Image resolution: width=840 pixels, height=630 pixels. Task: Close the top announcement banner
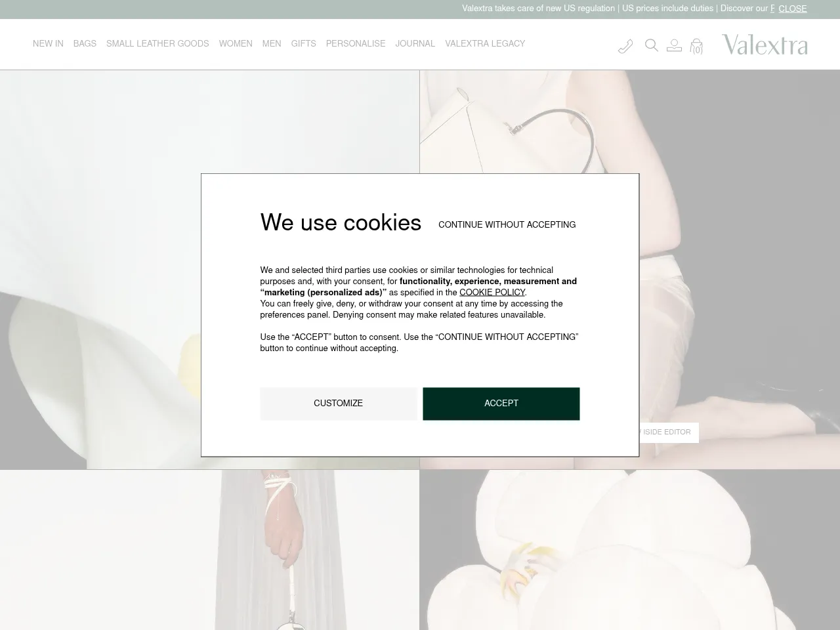[793, 9]
